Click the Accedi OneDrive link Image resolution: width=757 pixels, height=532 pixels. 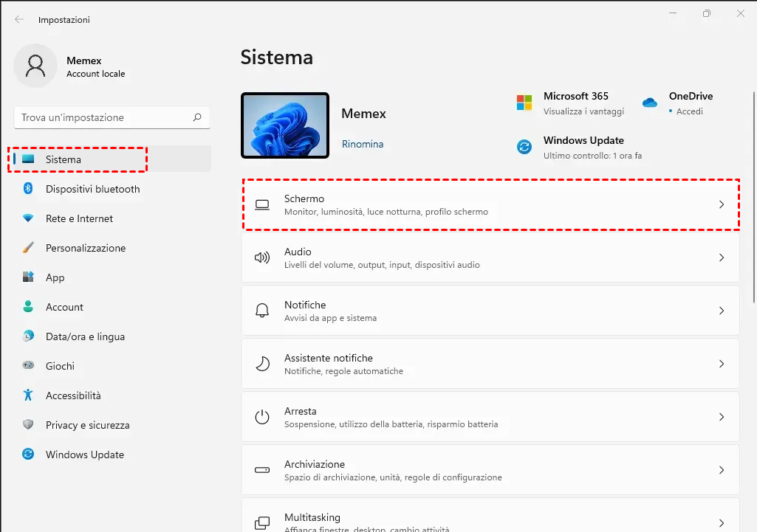click(690, 111)
